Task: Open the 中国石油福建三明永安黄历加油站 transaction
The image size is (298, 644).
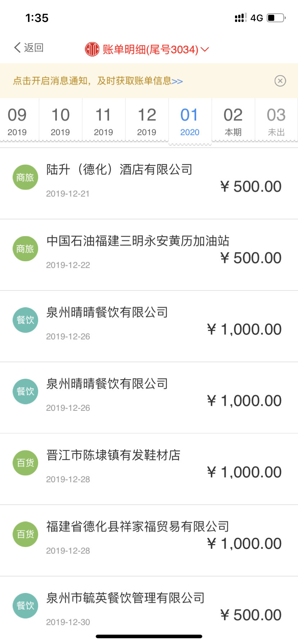Action: pos(149,255)
